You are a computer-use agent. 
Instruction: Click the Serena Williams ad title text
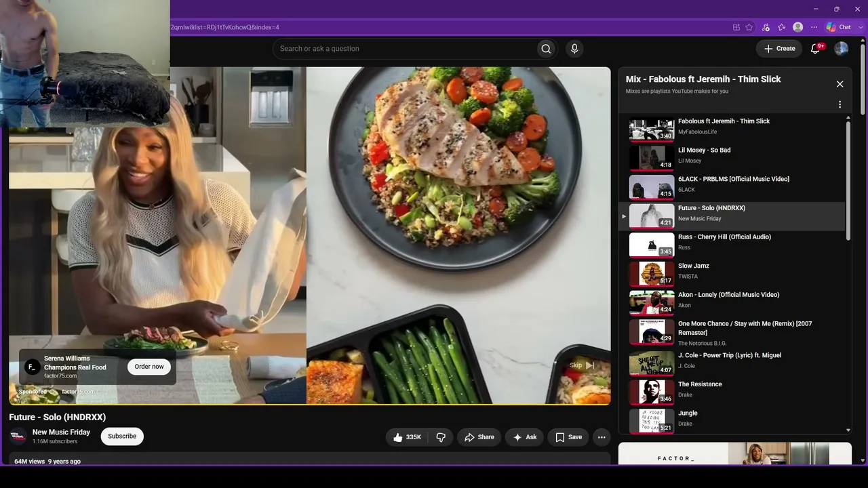tap(75, 363)
